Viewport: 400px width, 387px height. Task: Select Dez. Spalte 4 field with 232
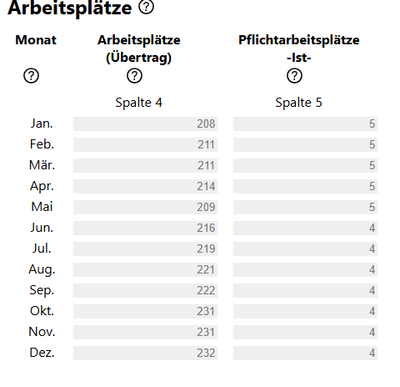click(145, 353)
